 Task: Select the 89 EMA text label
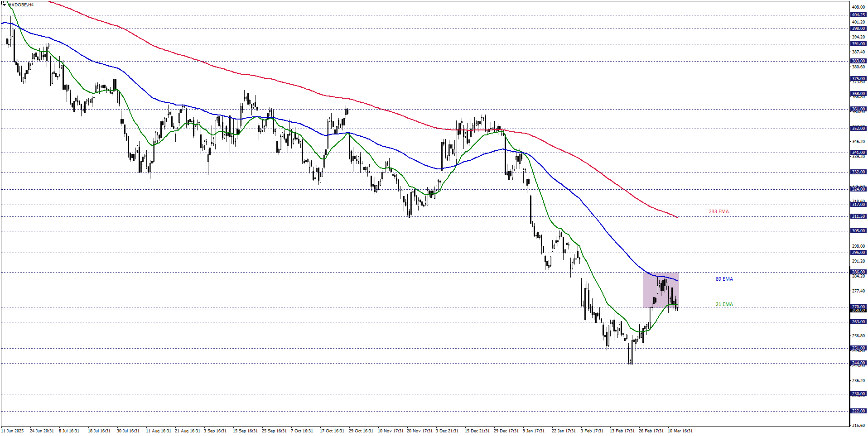[724, 279]
